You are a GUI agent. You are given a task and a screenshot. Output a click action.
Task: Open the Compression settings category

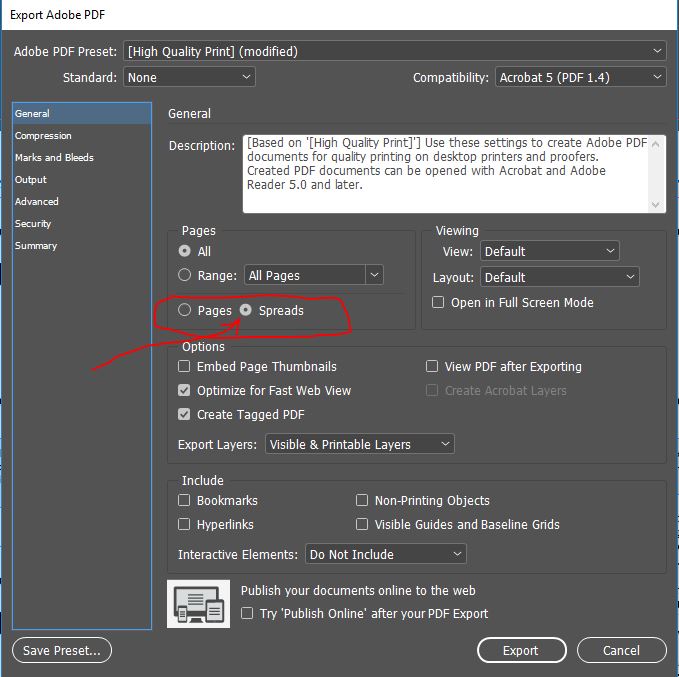(x=82, y=136)
